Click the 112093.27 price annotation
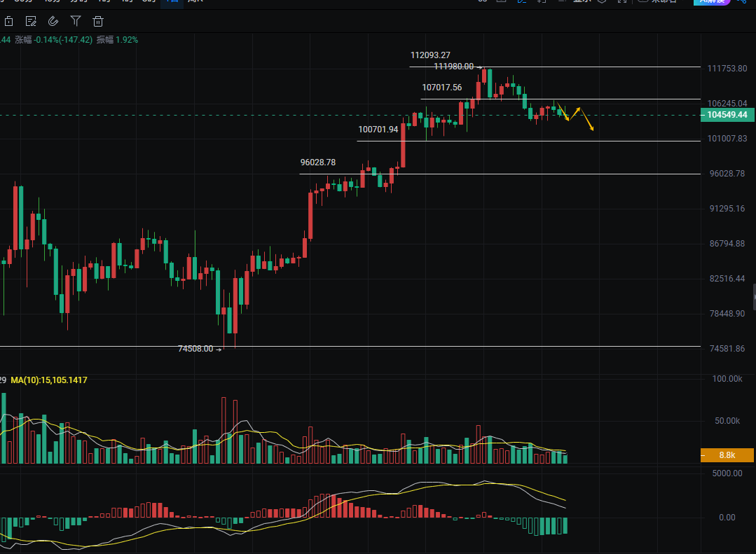This screenshot has height=554, width=756. coord(430,55)
